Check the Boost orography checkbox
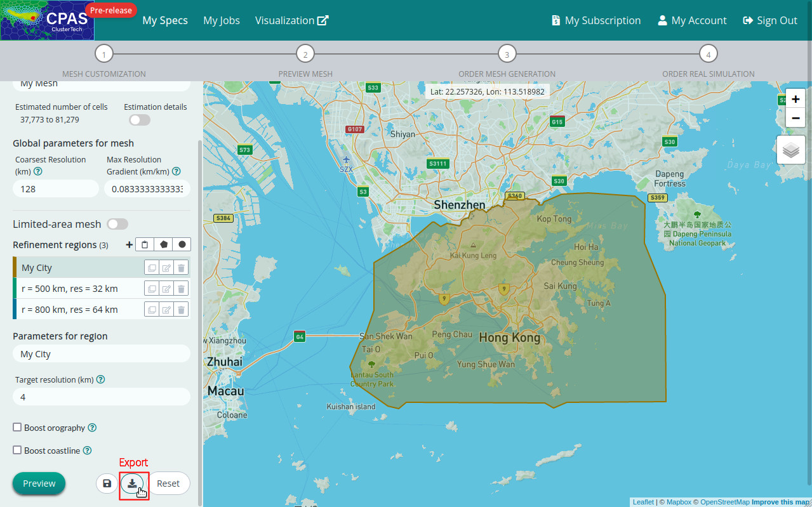 18,427
